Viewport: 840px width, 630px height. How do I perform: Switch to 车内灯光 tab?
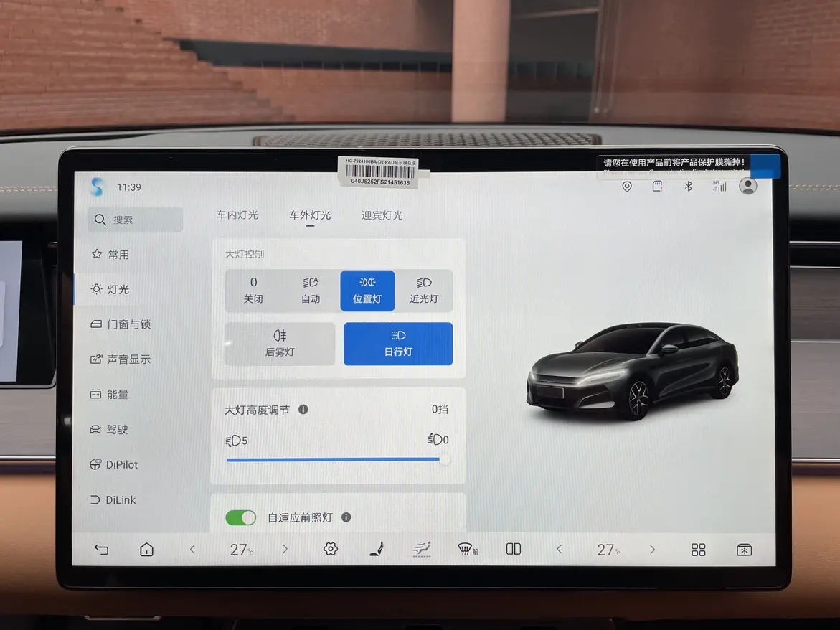pos(237,215)
